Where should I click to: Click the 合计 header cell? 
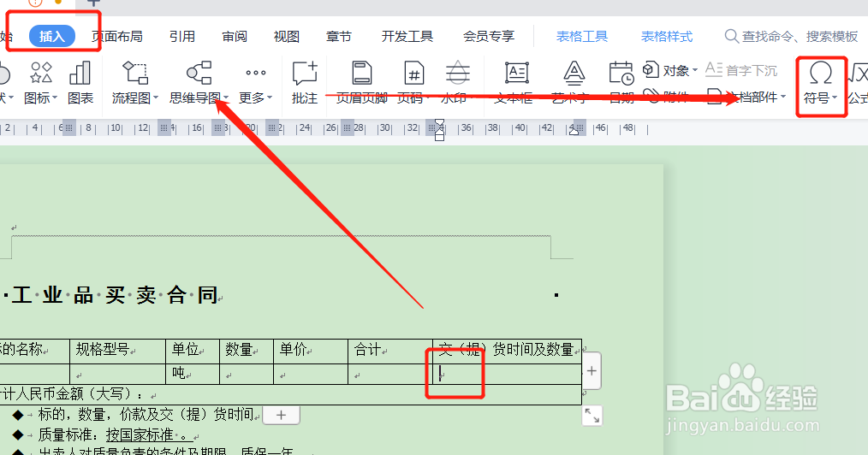click(390, 350)
